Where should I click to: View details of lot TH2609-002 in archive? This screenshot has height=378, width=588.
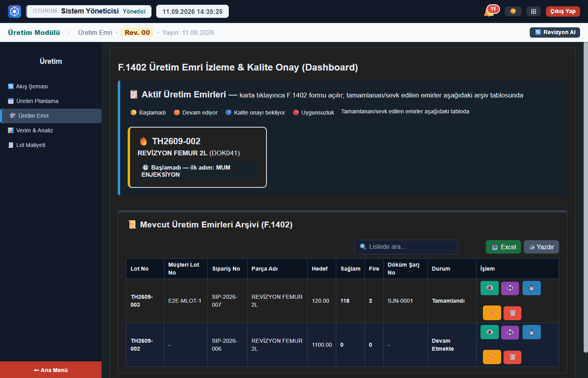click(x=490, y=332)
